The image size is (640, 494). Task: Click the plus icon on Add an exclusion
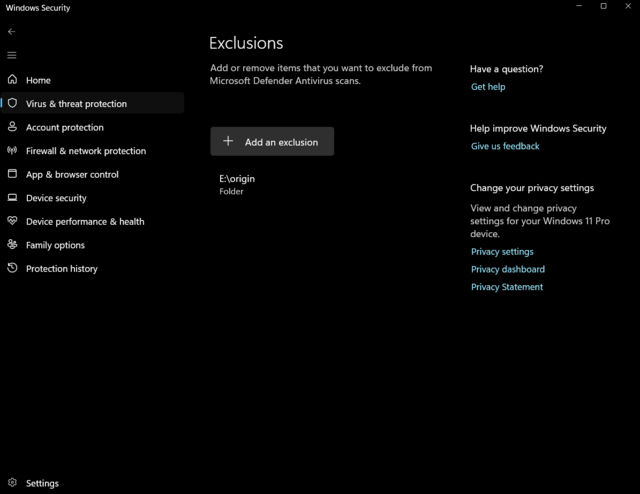[228, 141]
